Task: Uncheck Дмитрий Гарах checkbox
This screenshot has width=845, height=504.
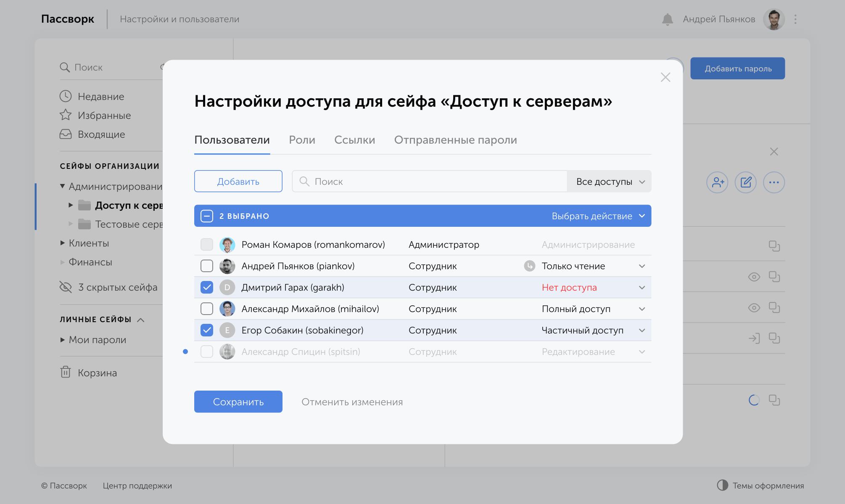Action: tap(207, 287)
